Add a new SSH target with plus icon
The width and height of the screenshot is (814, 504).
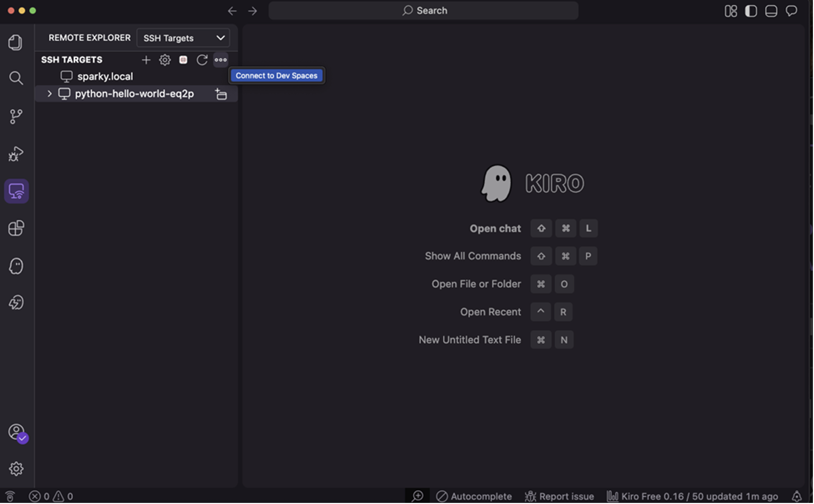point(146,60)
